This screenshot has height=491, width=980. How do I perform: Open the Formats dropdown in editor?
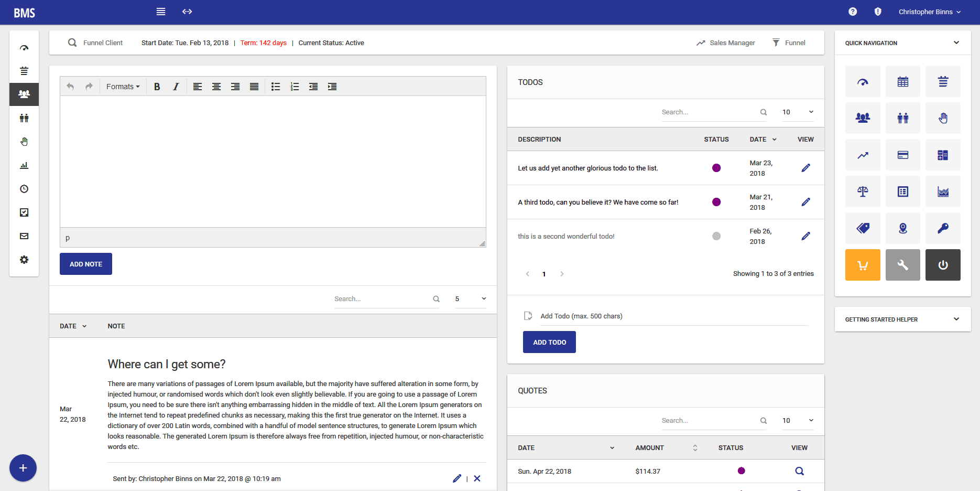point(123,87)
